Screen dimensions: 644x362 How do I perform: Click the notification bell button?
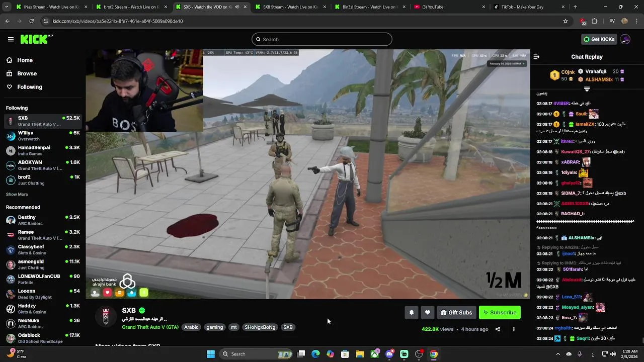tap(412, 312)
